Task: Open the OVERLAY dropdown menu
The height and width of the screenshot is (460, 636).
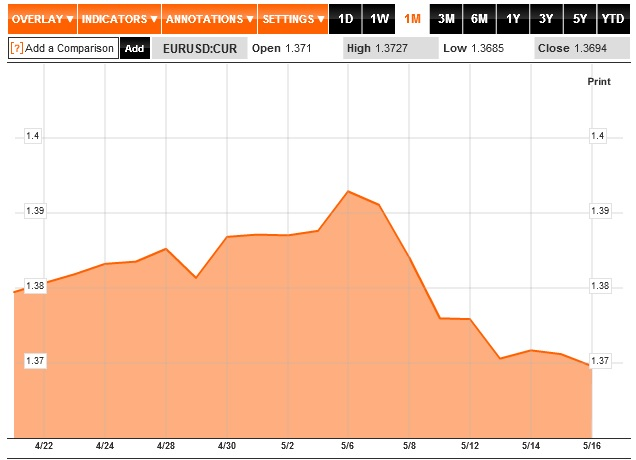Action: point(40,19)
